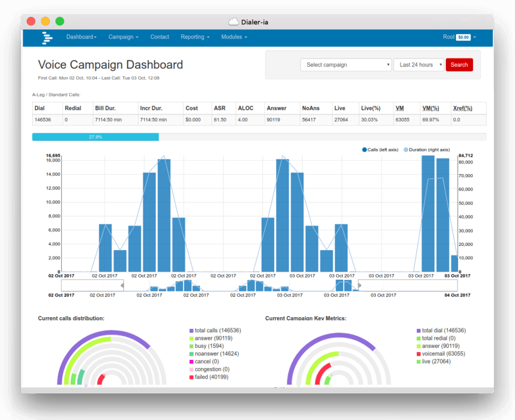Go to the Contact page
Viewport: 515px width, 420px height.
160,37
